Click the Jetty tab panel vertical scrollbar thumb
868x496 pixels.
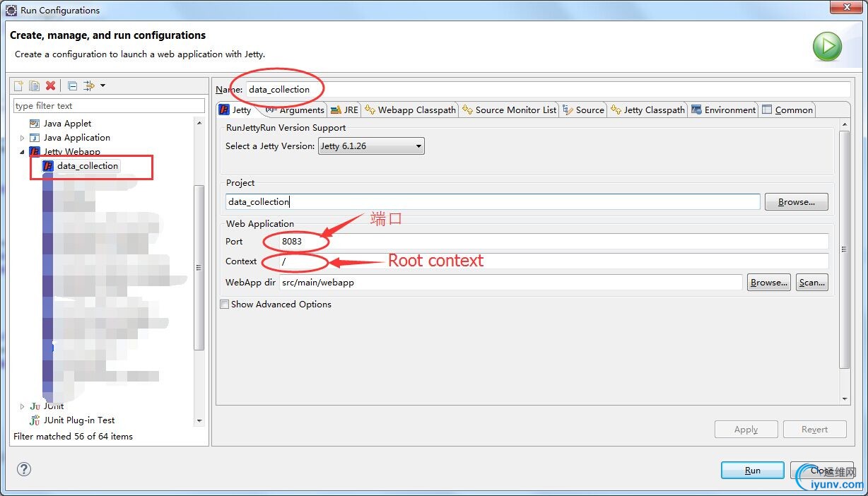[x=844, y=249]
